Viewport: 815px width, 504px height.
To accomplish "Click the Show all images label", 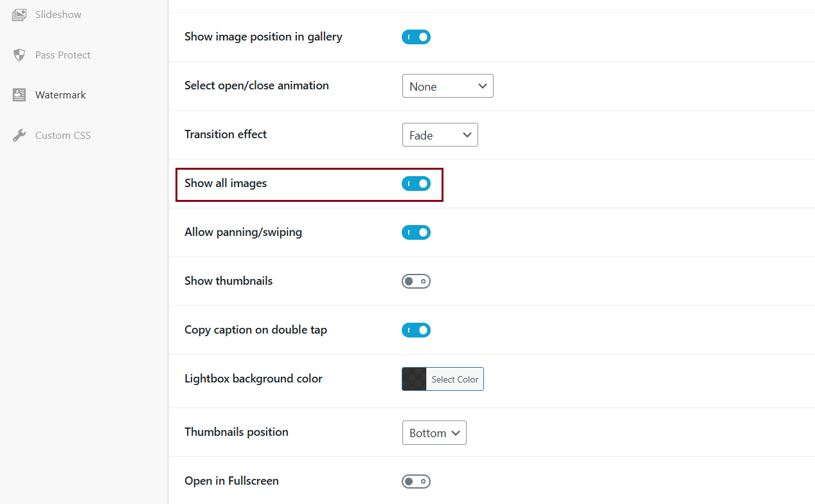I will (x=226, y=183).
